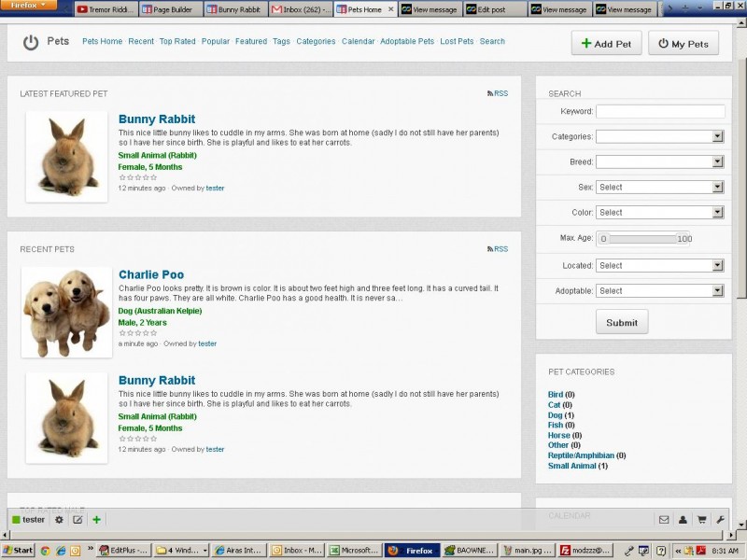Screen dimensions: 747x560
Task: Click the wrench tools icon
Action: pyautogui.click(x=720, y=520)
